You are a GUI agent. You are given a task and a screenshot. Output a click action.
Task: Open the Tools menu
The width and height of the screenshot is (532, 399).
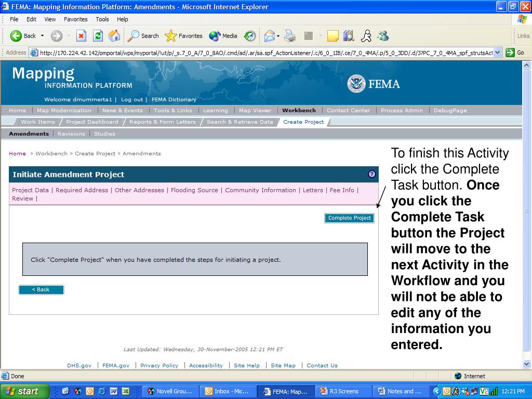[x=102, y=19]
